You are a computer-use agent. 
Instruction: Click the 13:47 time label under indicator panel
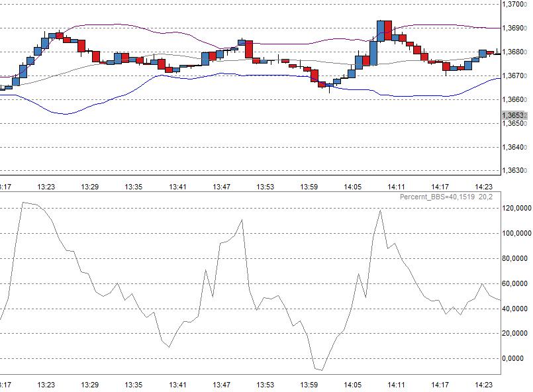pyautogui.click(x=221, y=385)
